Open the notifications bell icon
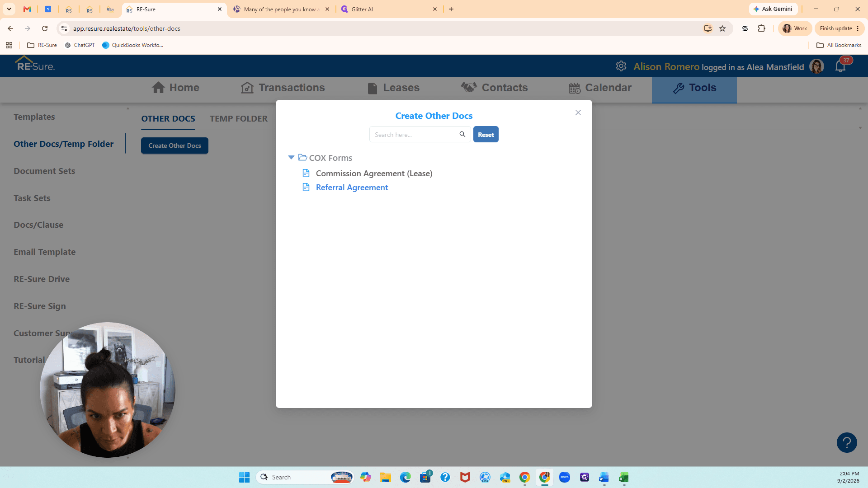868x488 pixels. (840, 67)
